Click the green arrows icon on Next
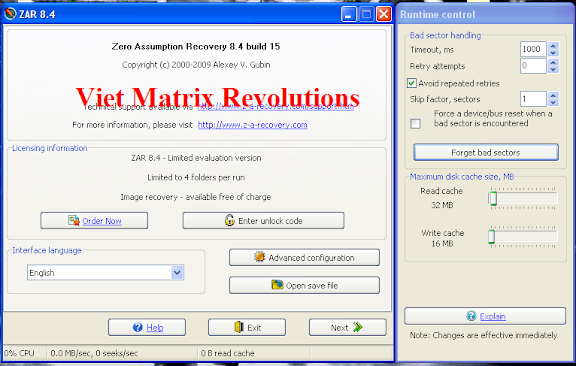Image resolution: width=576 pixels, height=366 pixels. (357, 327)
